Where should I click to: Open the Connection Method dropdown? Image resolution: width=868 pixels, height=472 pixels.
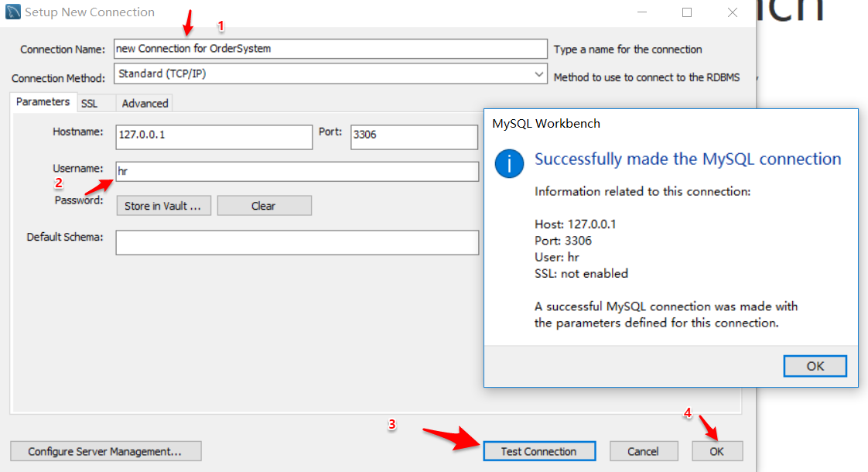tap(330, 74)
